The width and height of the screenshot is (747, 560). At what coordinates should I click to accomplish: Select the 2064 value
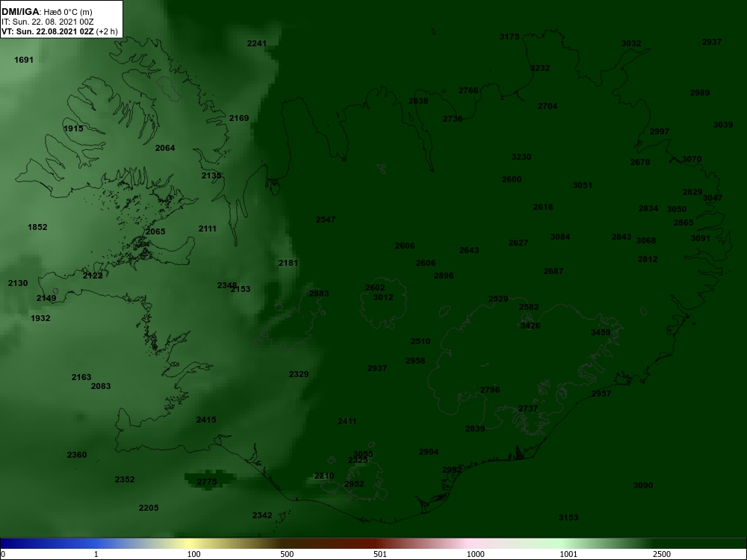point(165,148)
